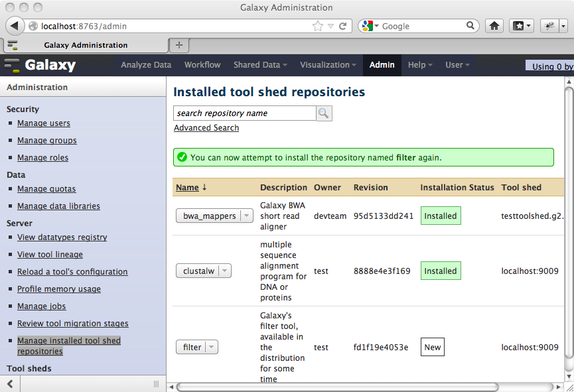Open the View tool lineage link
The width and height of the screenshot is (574, 392).
[50, 255]
